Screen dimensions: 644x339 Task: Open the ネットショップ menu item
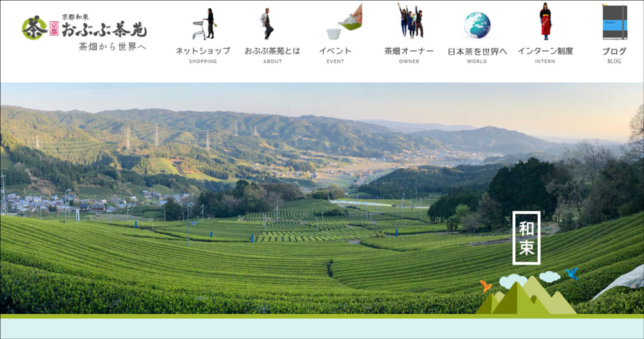203,51
